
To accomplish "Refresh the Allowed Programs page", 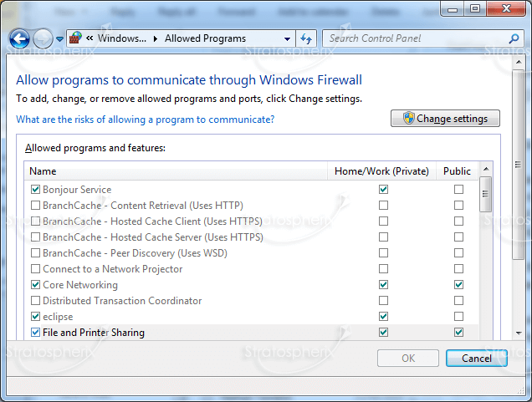I will [306, 39].
